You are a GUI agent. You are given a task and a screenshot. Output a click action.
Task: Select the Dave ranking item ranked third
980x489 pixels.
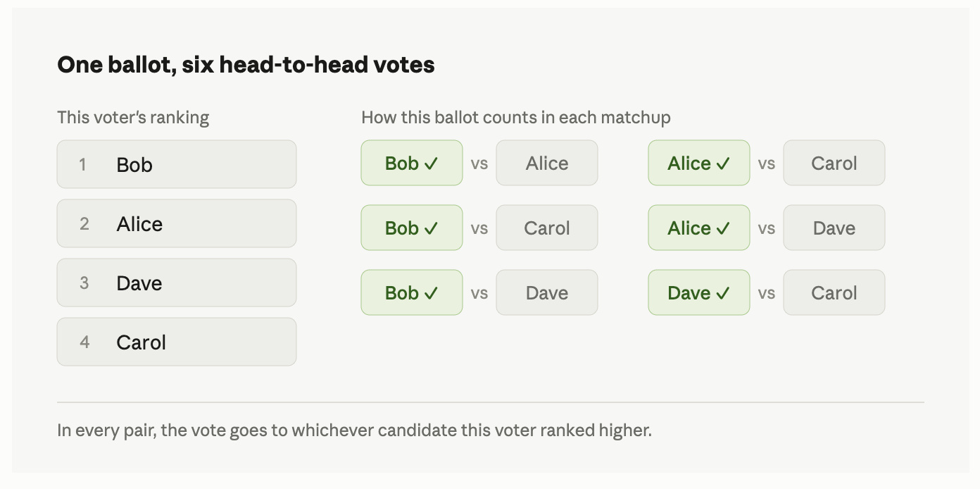177,283
